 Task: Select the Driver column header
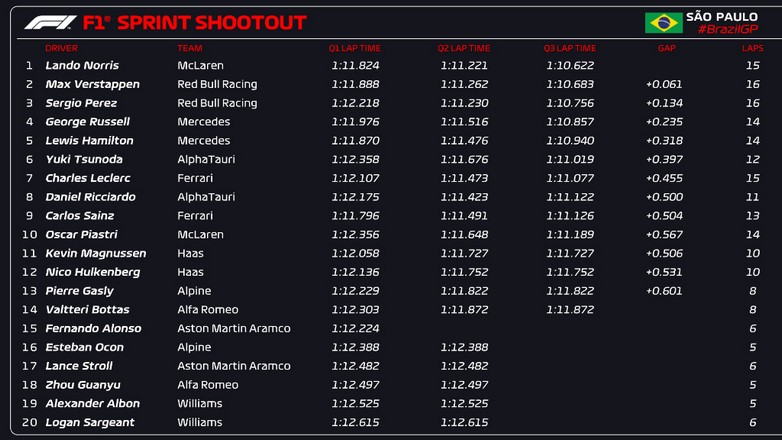point(61,48)
